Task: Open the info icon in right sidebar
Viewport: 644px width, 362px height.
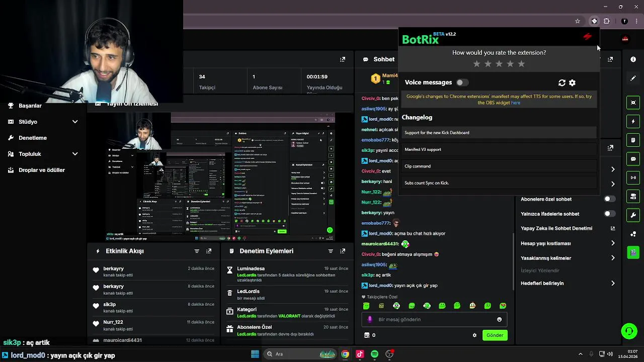Action: (633, 59)
